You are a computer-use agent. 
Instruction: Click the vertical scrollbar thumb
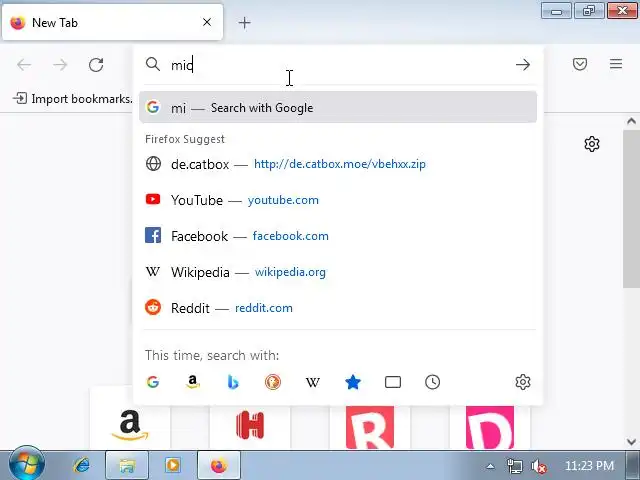631,209
